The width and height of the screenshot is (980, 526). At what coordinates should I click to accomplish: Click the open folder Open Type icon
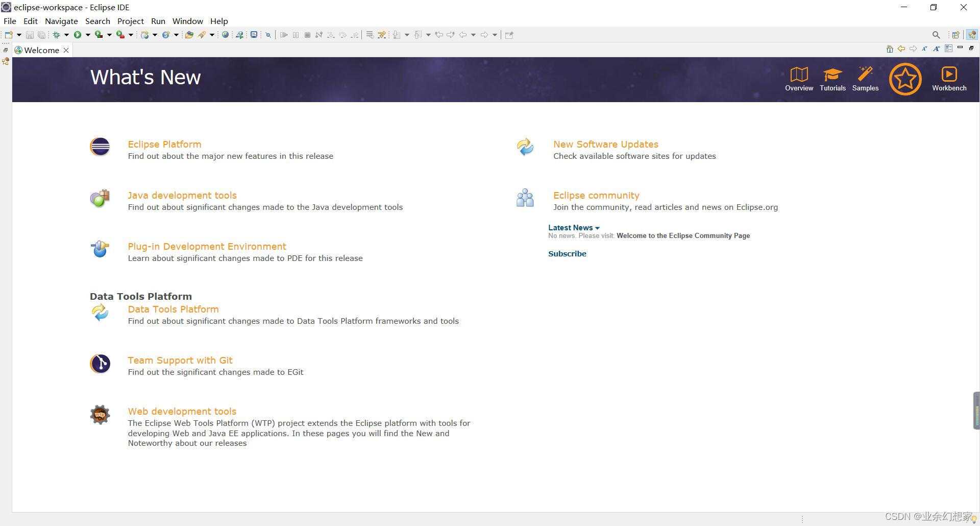[189, 35]
